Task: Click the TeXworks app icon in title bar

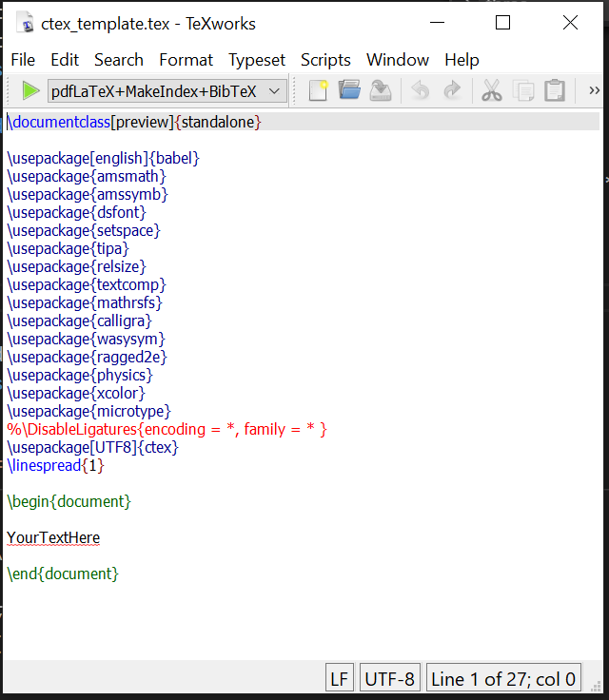Action: [26, 23]
